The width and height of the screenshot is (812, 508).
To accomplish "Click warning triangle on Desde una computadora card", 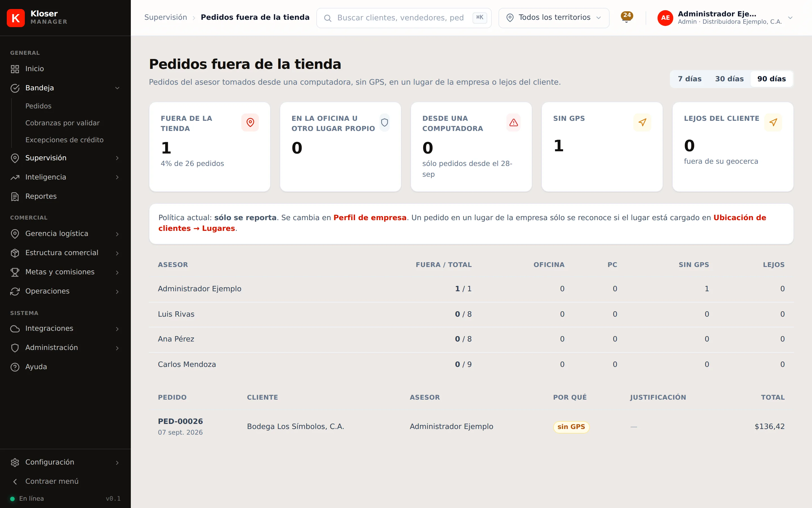I will (513, 122).
